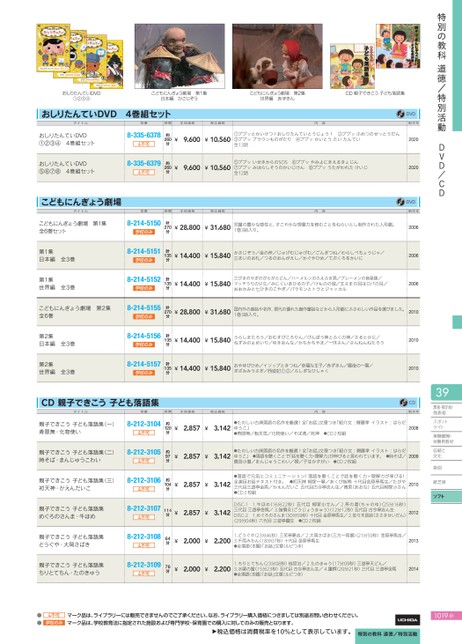Click the pink 1019 page number label
The height and width of the screenshot is (644, 462).
(x=444, y=616)
